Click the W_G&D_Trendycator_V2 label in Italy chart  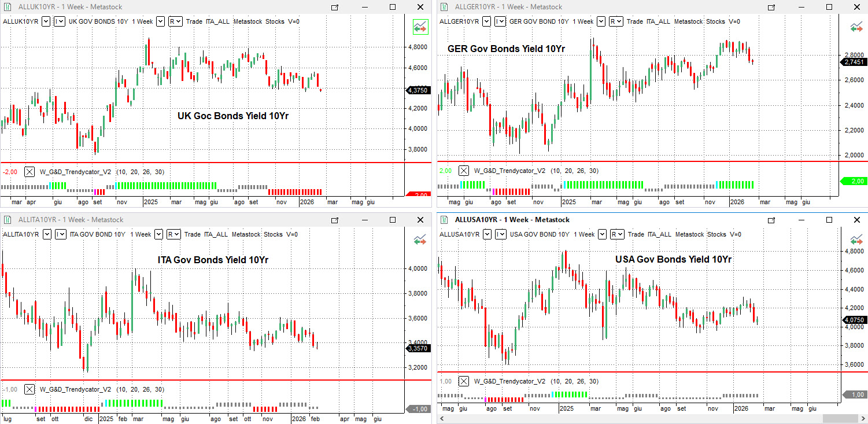75,389
